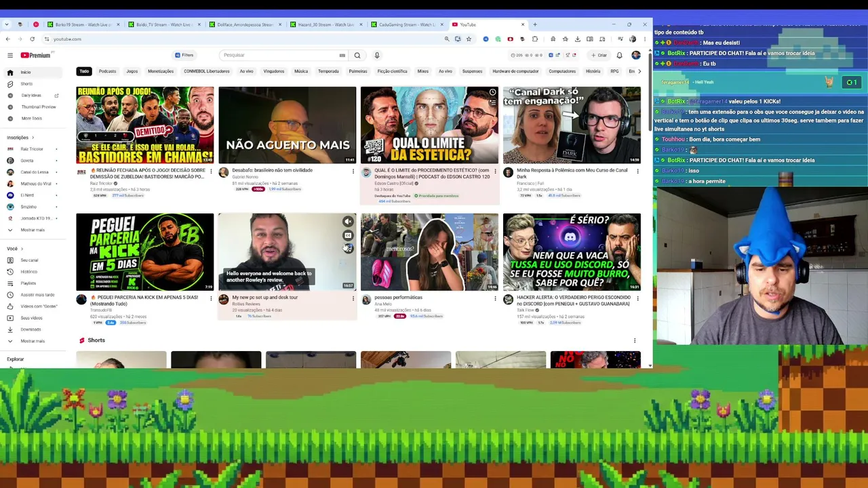Screen dimensions: 868x488
Task: Open the NÃO AGUENTO MAIS video thumbnail
Action: [288, 125]
